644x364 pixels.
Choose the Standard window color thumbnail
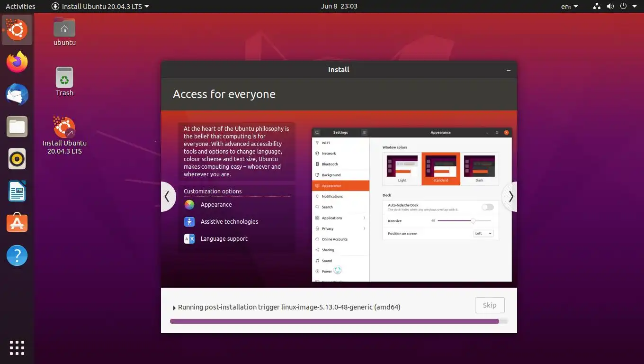coord(441,169)
